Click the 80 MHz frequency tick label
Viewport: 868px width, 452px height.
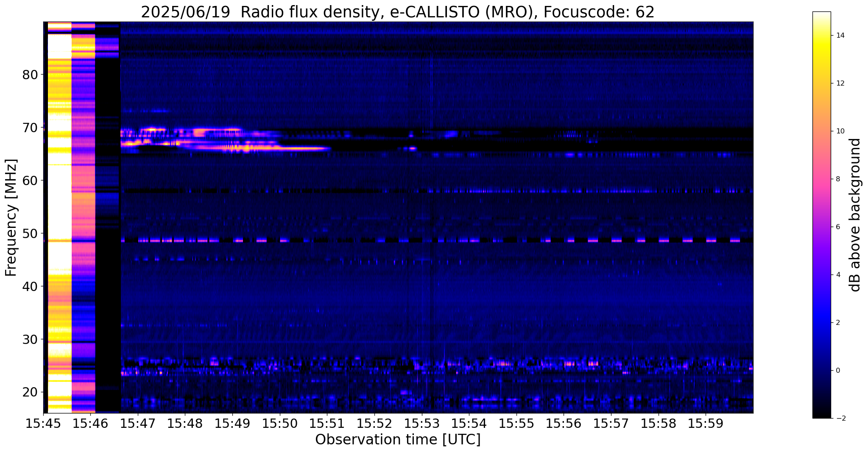tap(30, 75)
